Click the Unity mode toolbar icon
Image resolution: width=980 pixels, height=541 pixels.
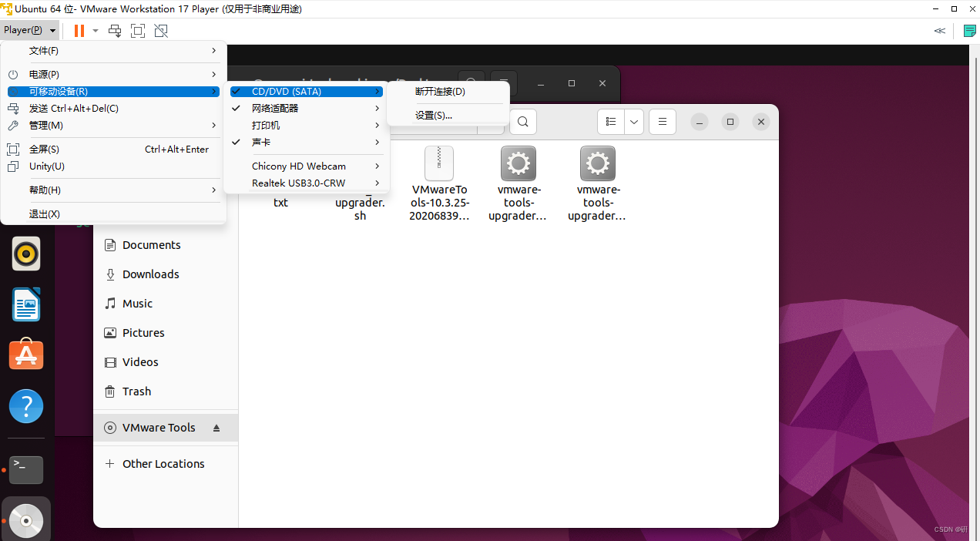[161, 31]
